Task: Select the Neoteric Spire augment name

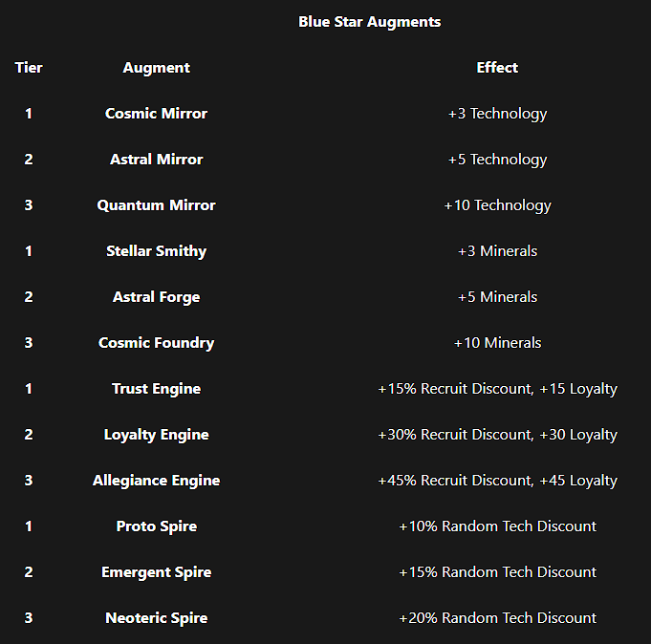Action: pos(156,618)
